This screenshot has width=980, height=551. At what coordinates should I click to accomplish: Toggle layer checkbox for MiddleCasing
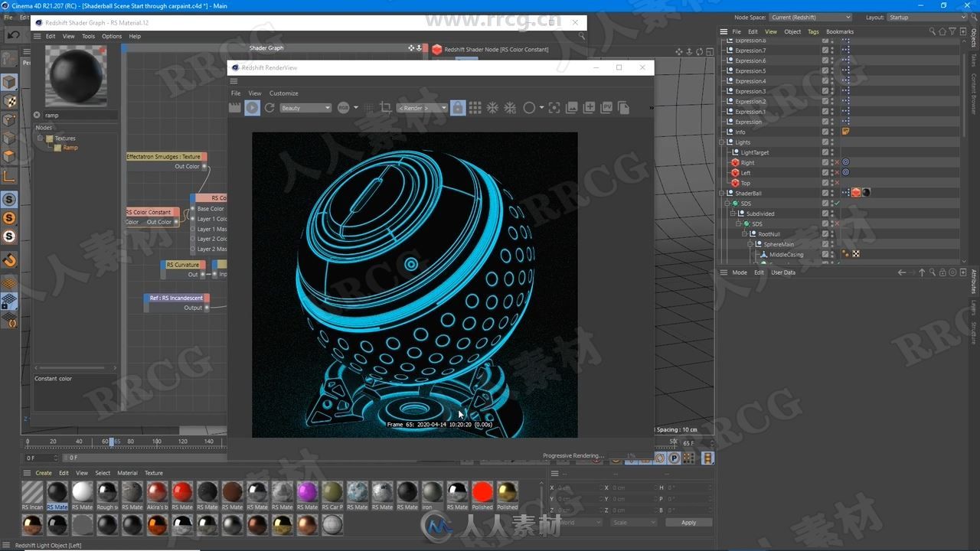[x=825, y=254]
